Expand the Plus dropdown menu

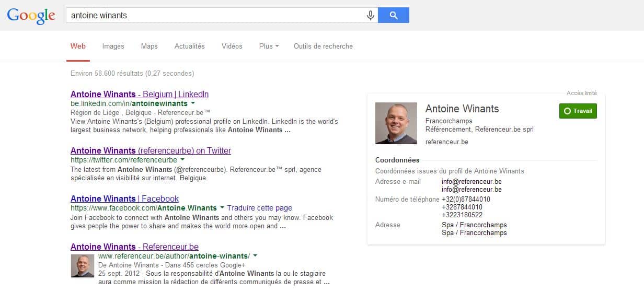[269, 46]
